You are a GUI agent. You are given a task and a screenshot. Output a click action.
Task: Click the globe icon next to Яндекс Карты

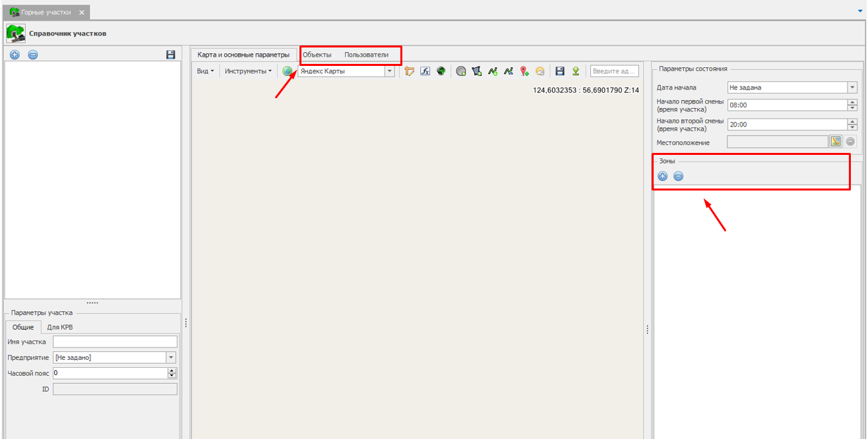coord(288,71)
